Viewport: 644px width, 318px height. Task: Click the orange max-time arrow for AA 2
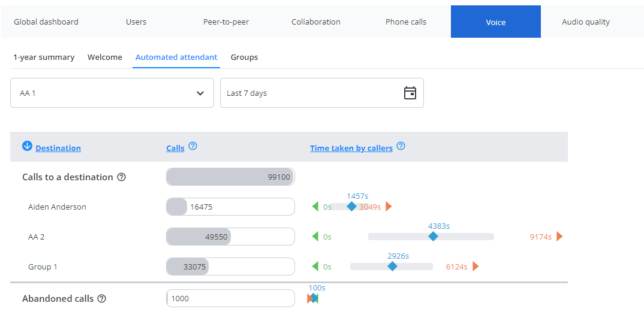point(559,237)
